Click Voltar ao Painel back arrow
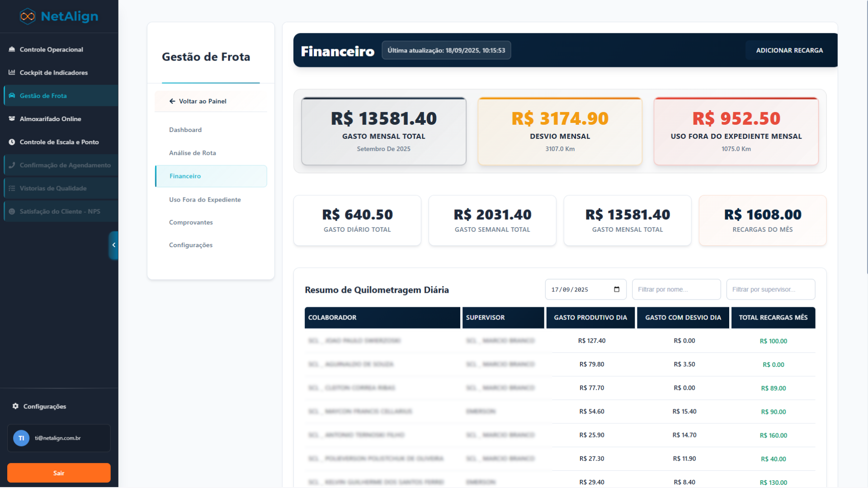868x488 pixels. tap(172, 101)
